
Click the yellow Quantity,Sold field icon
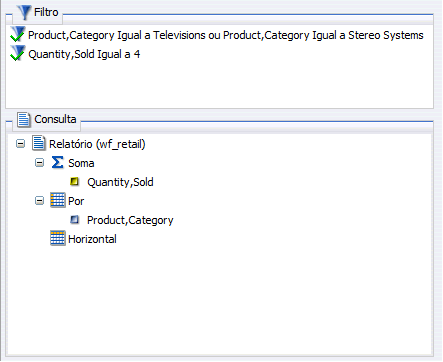tap(75, 182)
